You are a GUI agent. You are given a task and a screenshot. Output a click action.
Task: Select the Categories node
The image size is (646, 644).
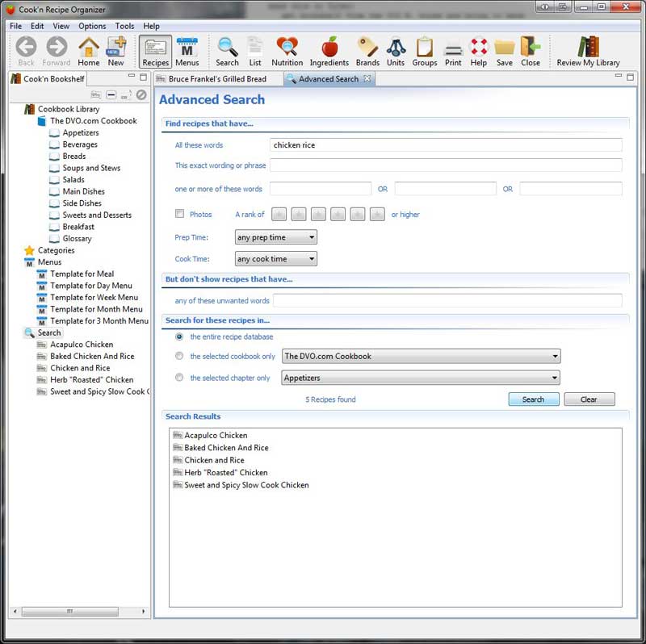pos(56,250)
